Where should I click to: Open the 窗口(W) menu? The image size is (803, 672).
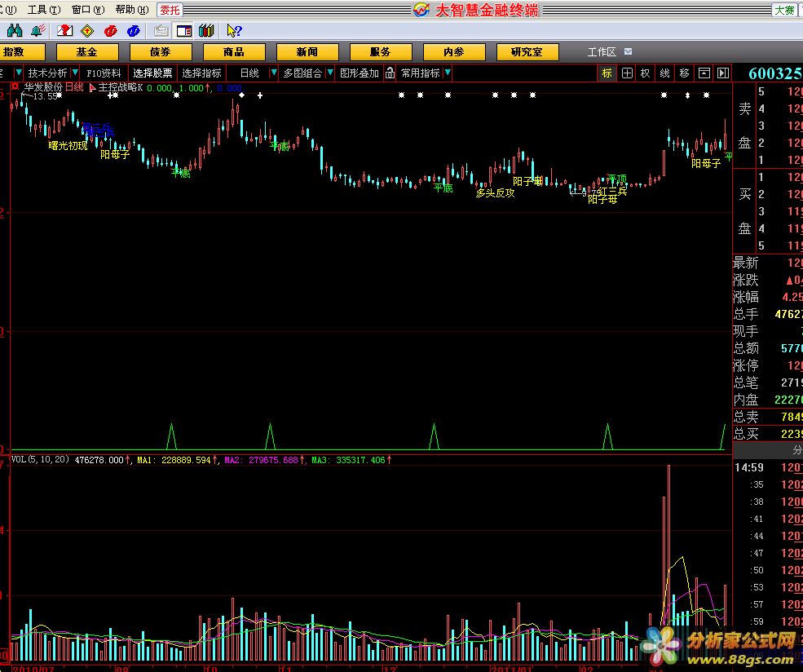[88, 10]
